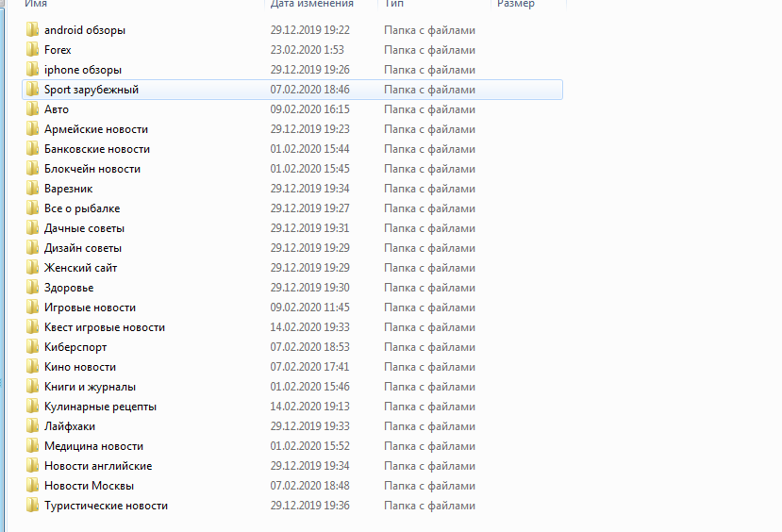The image size is (782, 532).
Task: Click the Медицина новости folder icon
Action: click(x=32, y=446)
